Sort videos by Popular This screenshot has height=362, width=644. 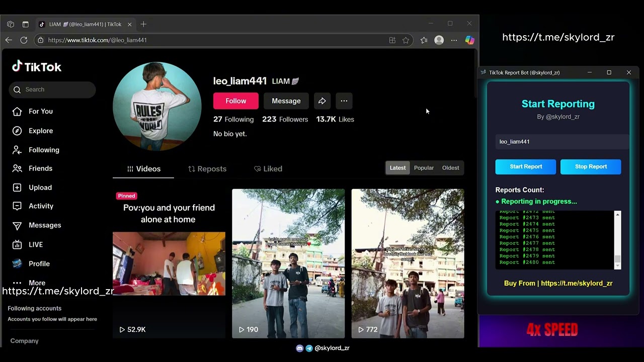tap(424, 168)
